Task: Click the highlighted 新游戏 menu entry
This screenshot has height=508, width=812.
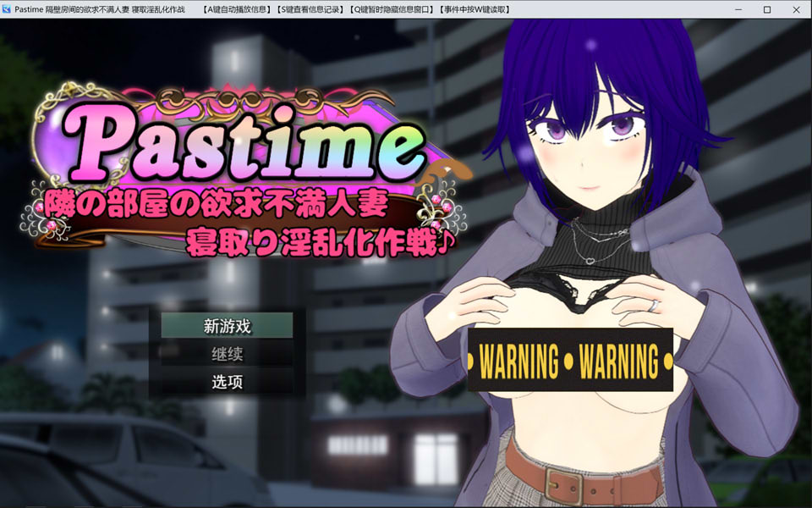Action: pyautogui.click(x=228, y=325)
